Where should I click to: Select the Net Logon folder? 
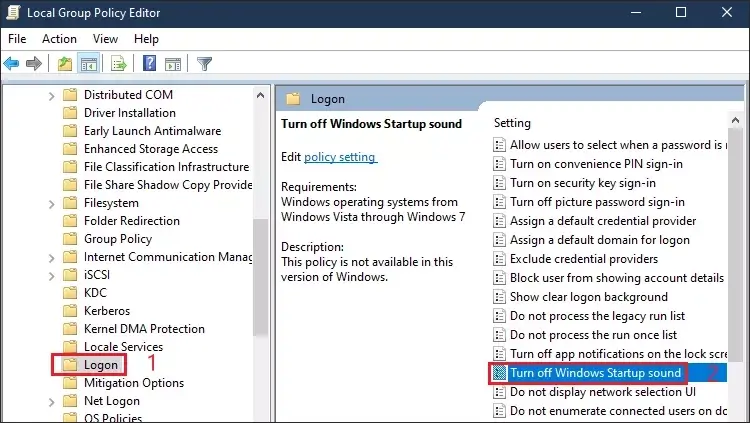pyautogui.click(x=111, y=401)
